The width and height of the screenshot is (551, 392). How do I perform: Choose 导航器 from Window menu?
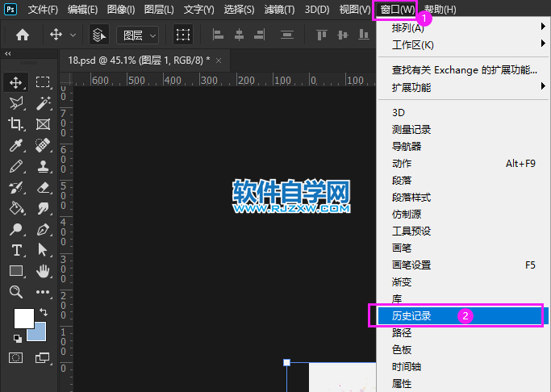pos(463,147)
